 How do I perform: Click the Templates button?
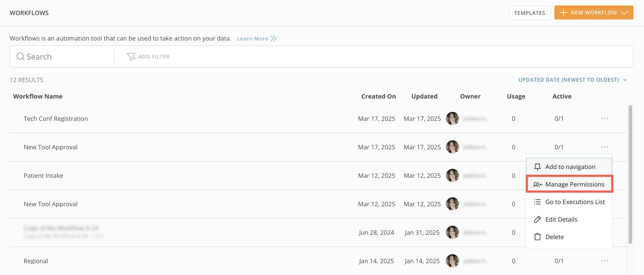click(x=529, y=13)
